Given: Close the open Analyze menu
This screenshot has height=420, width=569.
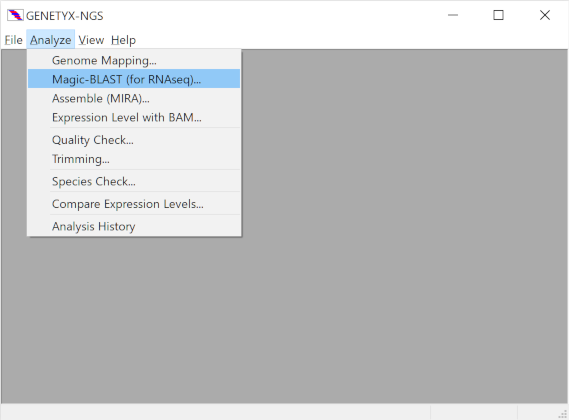Looking at the screenshot, I should pyautogui.click(x=50, y=40).
